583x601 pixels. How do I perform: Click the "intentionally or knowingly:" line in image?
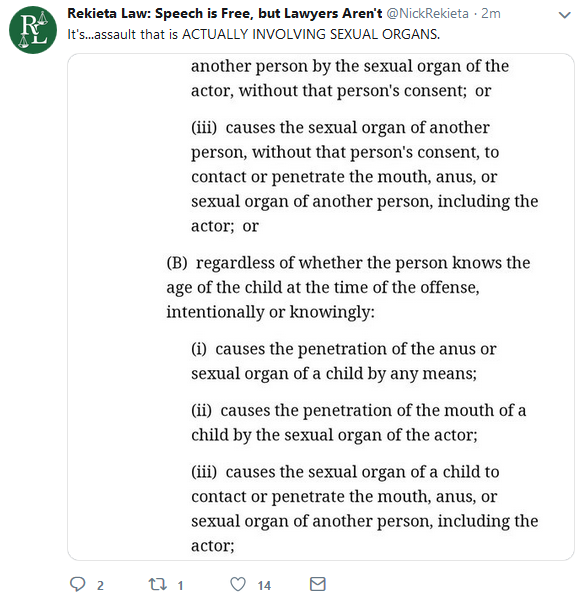(270, 312)
